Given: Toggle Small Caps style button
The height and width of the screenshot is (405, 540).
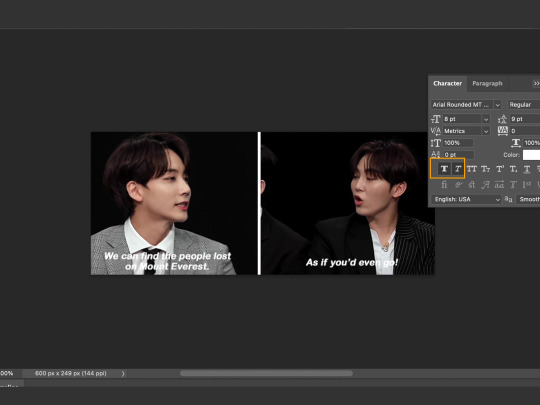Looking at the screenshot, I should (485, 169).
